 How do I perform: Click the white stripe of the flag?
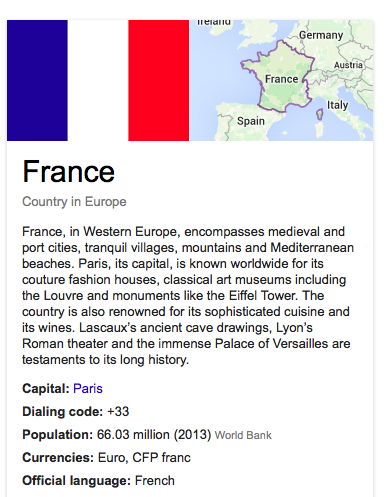[x=98, y=80]
